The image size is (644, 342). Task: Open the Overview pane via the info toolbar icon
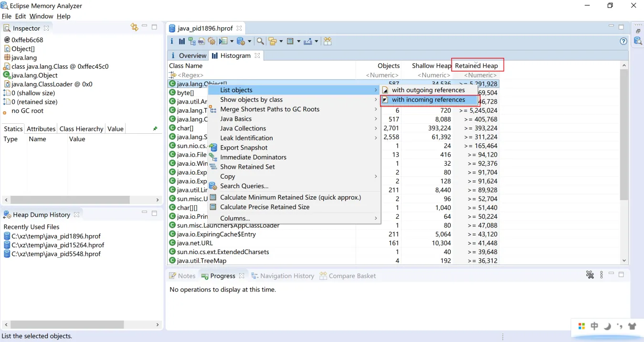172,41
